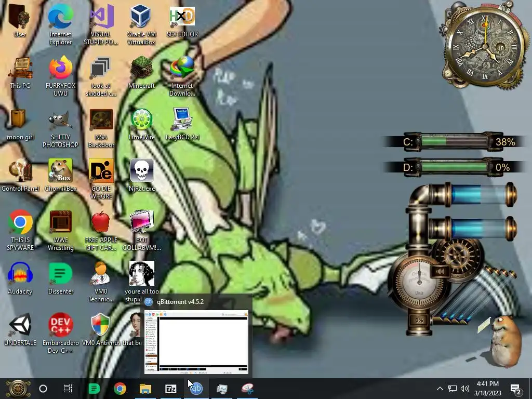The width and height of the screenshot is (532, 399).
Task: Click the qBittorrent v4.5.2 preview title
Action: coord(180,302)
